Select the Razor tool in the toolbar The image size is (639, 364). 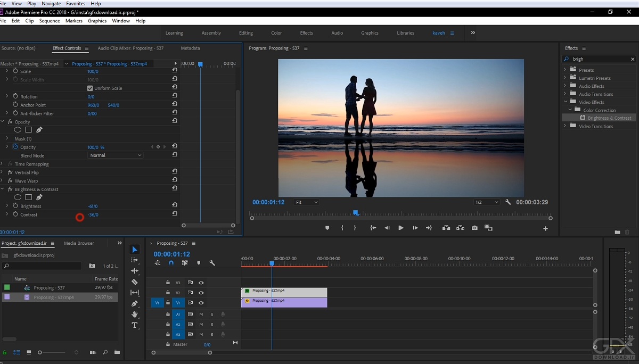tap(135, 282)
